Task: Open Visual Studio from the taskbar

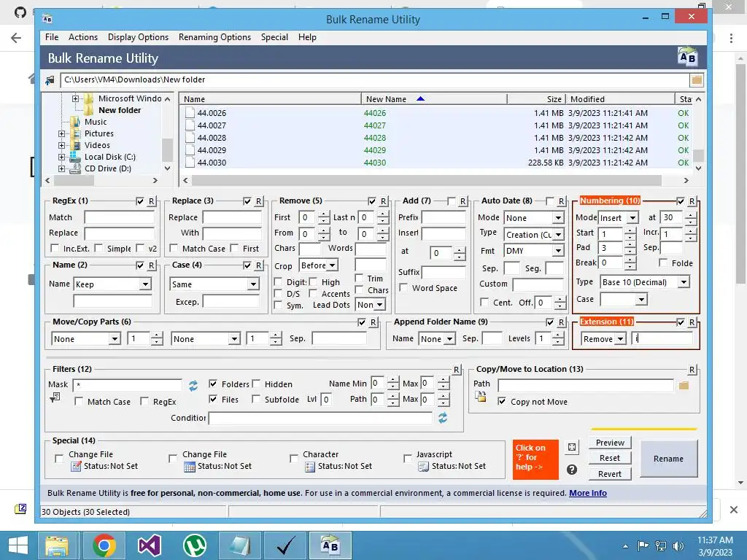Action: pyautogui.click(x=149, y=545)
